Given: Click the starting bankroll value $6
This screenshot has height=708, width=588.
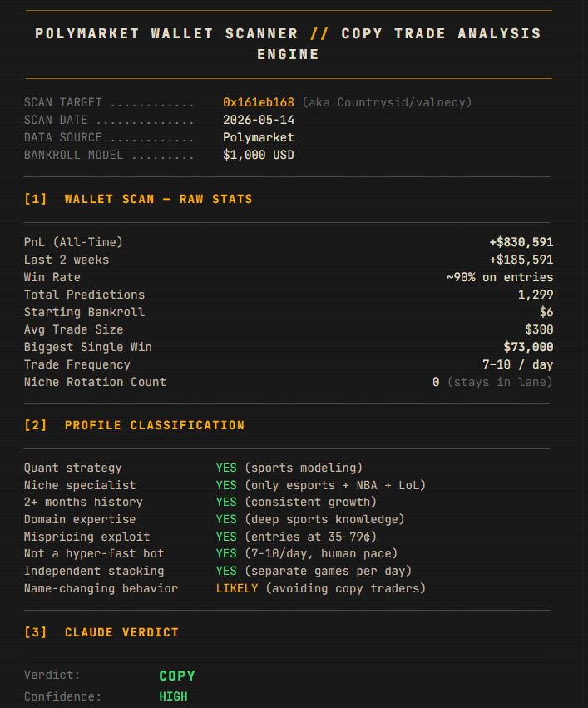Looking at the screenshot, I should [546, 313].
